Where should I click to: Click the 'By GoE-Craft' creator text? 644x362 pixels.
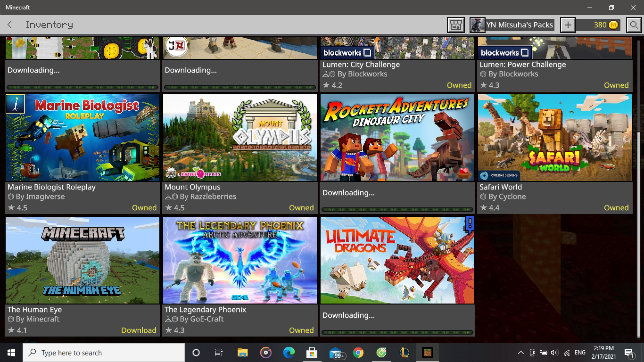(202, 319)
